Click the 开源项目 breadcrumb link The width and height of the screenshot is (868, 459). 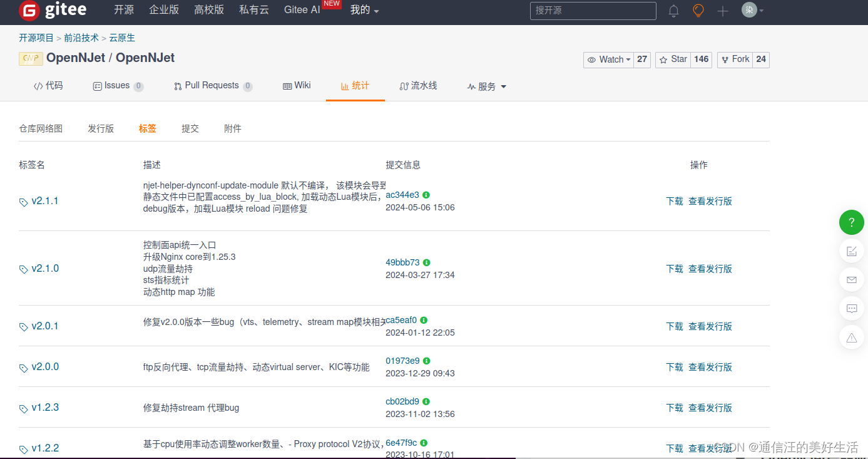36,38
